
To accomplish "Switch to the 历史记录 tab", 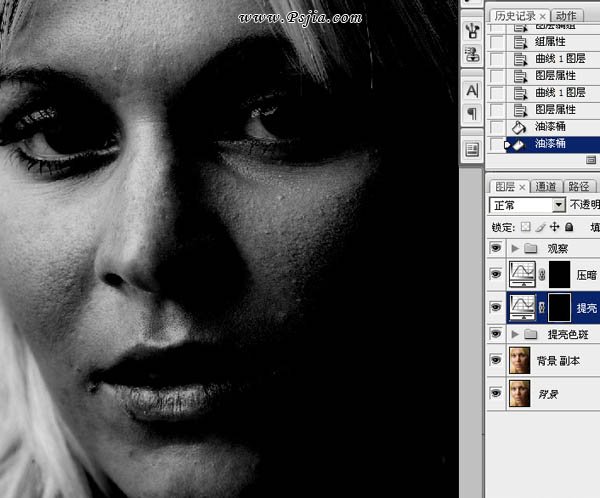I will [515, 16].
